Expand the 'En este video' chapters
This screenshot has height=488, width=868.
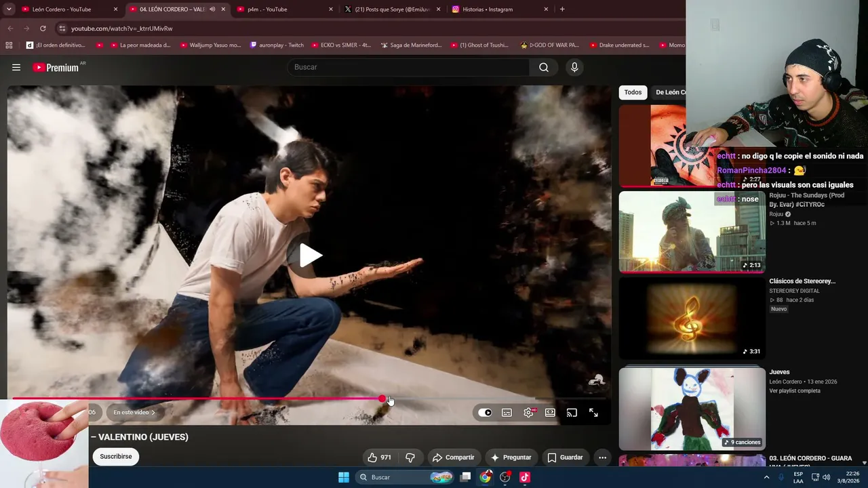click(134, 412)
